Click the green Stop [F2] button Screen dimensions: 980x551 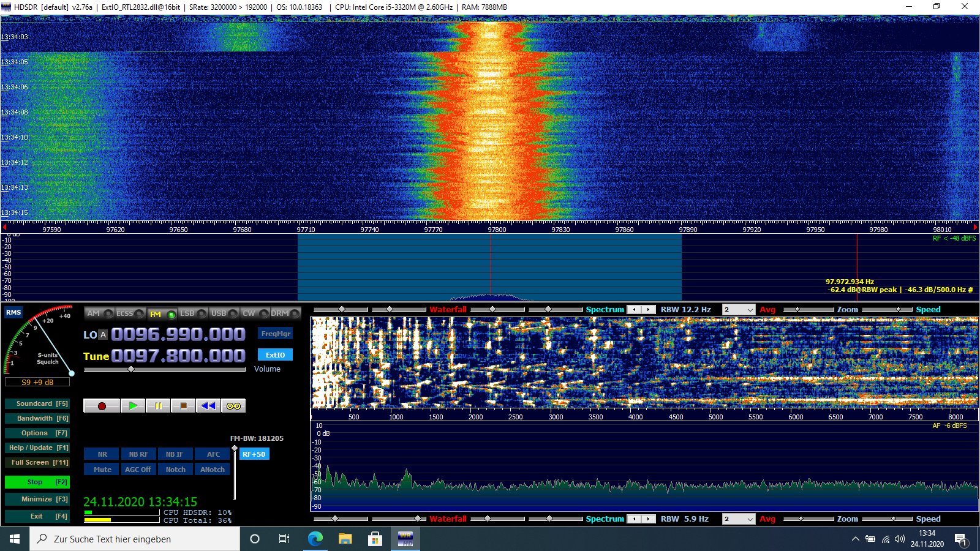click(37, 482)
